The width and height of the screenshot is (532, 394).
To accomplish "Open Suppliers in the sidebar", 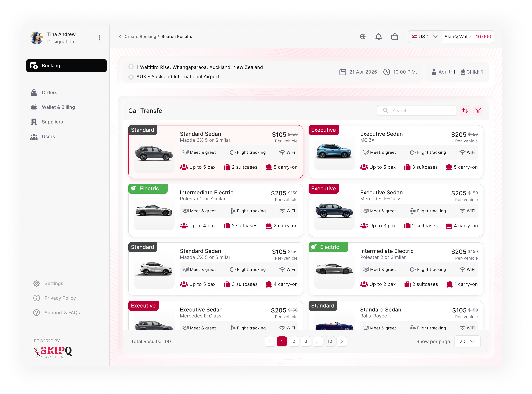I will pos(47,122).
